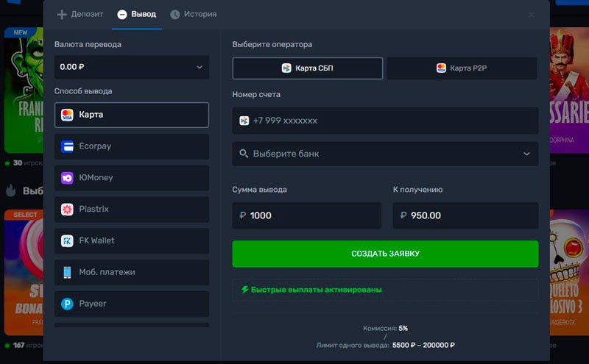The height and width of the screenshot is (364, 589).
Task: Click the Piastrix flower icon
Action: [x=67, y=210]
